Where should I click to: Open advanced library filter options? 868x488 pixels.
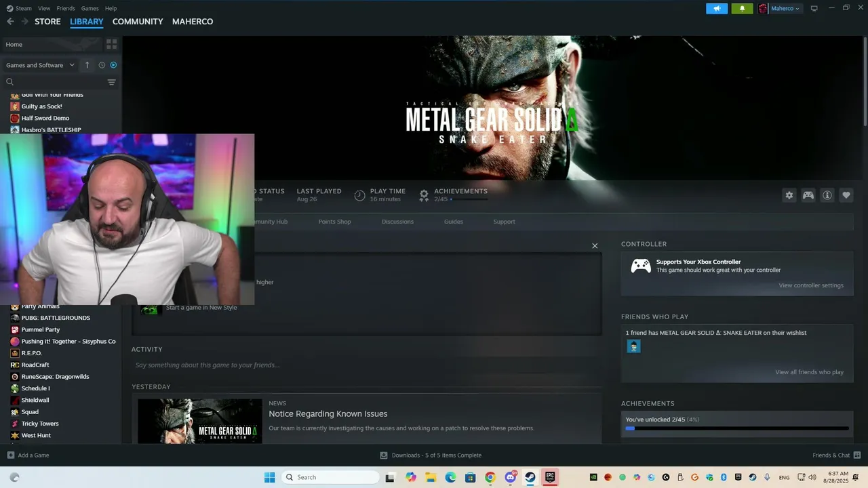tap(112, 82)
